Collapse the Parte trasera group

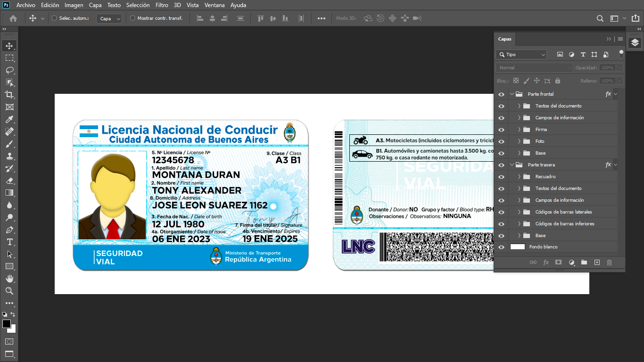(512, 165)
